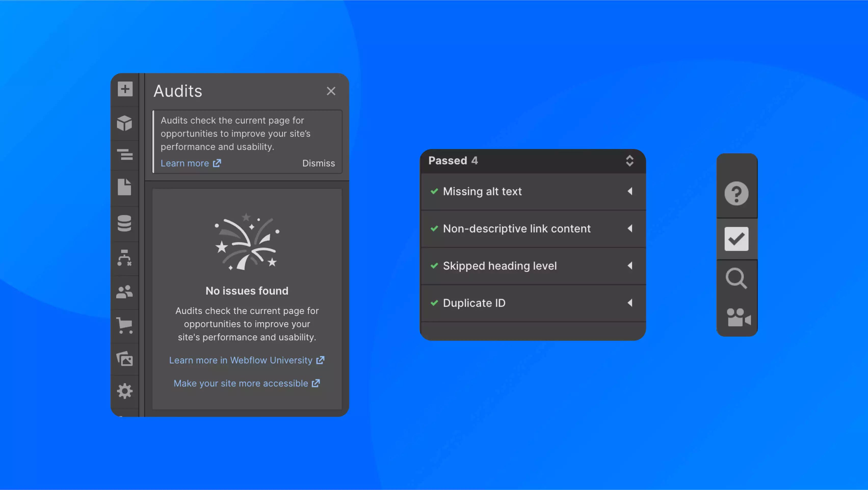The image size is (868, 490).
Task: Open the Logic flows panel
Action: click(x=125, y=258)
